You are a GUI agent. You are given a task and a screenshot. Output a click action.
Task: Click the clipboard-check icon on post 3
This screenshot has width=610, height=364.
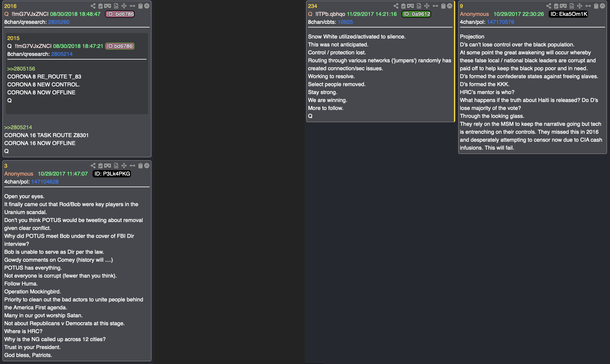click(100, 166)
